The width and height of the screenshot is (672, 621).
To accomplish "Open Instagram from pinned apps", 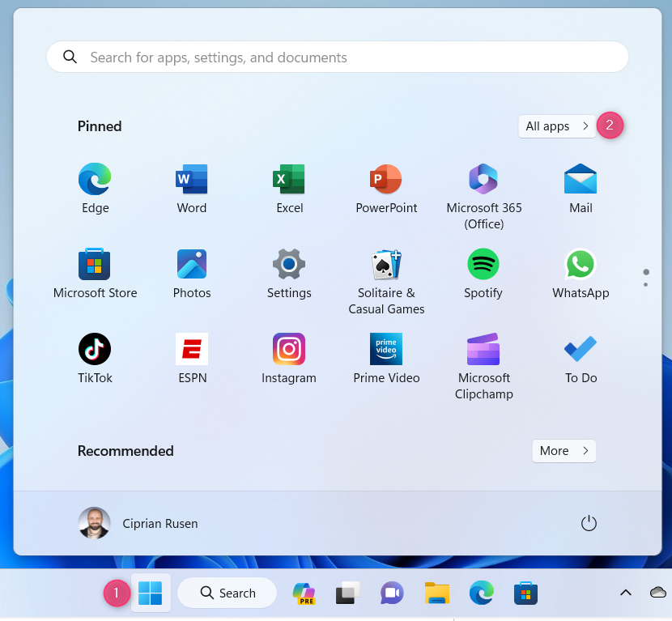I will pos(289,359).
